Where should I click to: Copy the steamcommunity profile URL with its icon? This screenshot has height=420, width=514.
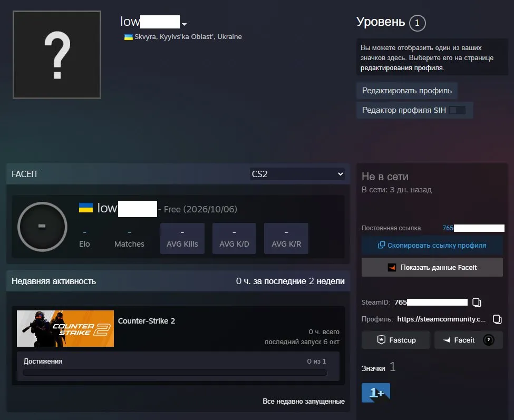pyautogui.click(x=497, y=319)
